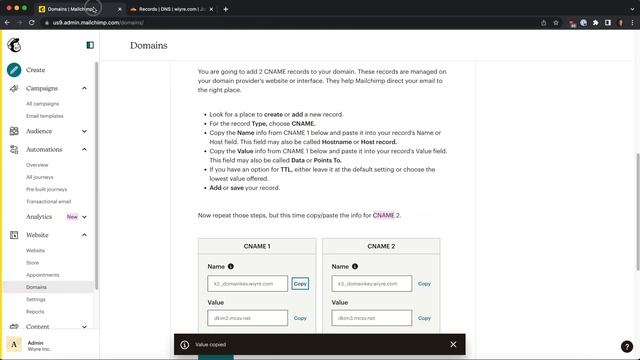640x360 pixels.
Task: Open the tab list dropdown arrow
Action: [632, 9]
